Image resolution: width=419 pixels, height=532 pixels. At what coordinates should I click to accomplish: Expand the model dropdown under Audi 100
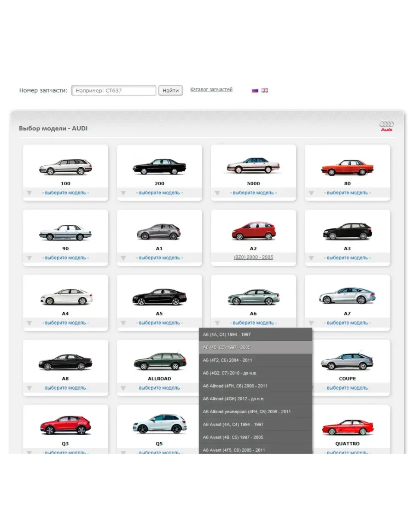click(x=29, y=193)
